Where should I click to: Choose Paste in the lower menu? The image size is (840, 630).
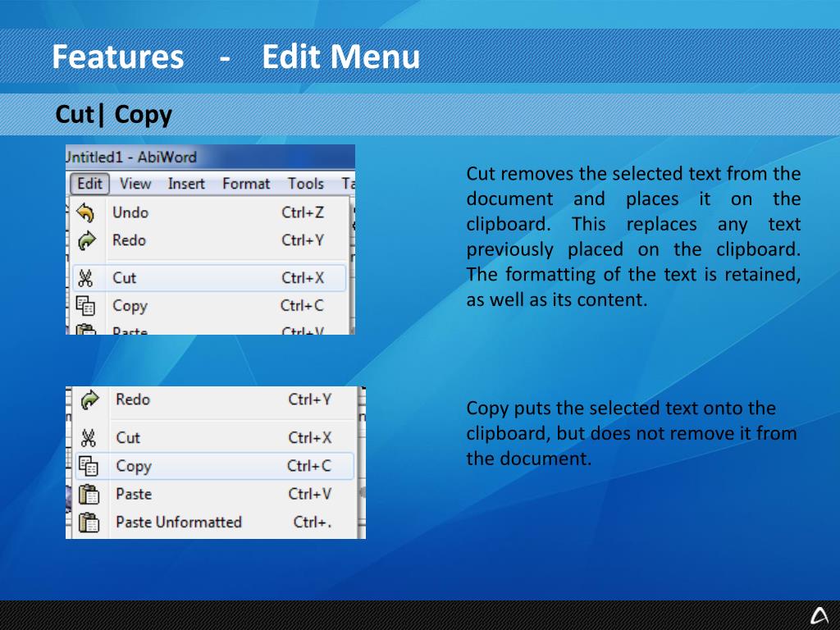tap(214, 494)
